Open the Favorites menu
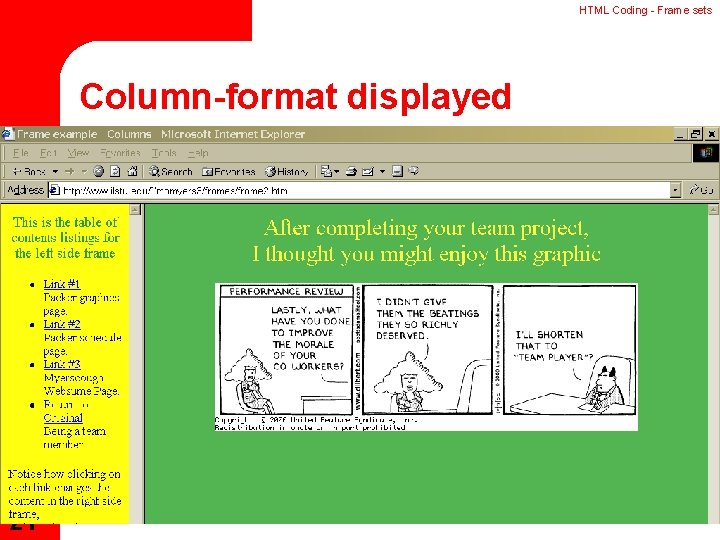Image resolution: width=720 pixels, height=540 pixels. pos(120,153)
